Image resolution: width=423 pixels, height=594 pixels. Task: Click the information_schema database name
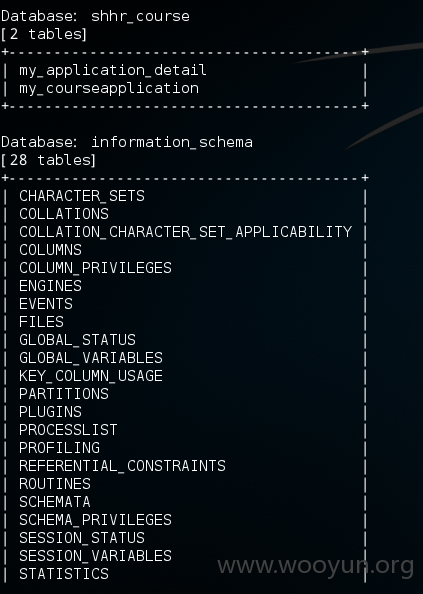tap(172, 142)
